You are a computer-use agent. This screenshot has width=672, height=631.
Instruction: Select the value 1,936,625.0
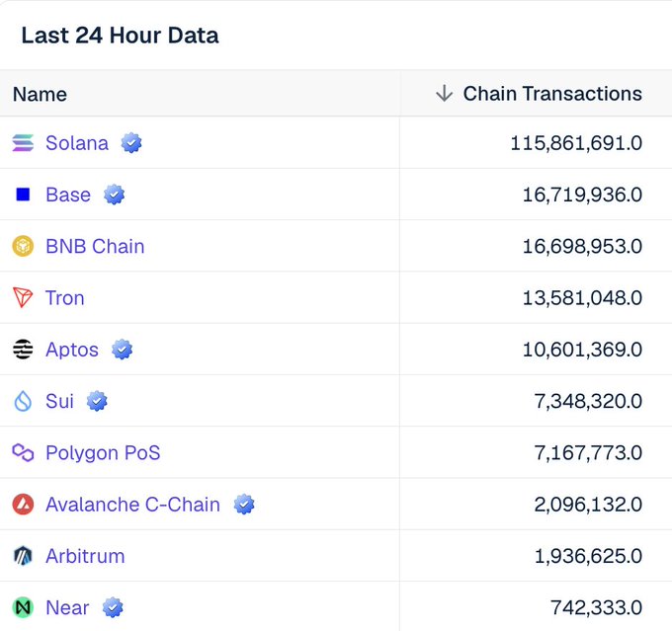588,556
